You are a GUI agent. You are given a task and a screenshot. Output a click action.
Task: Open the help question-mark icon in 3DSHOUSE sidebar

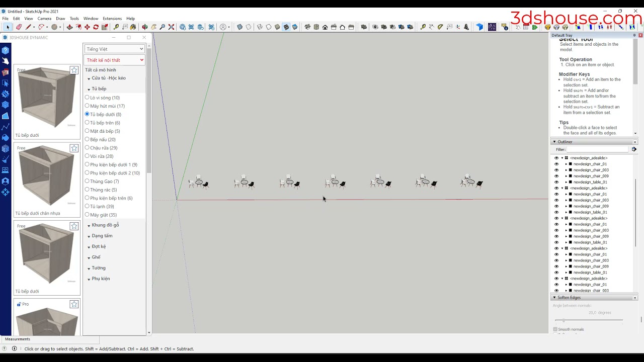pos(6,50)
